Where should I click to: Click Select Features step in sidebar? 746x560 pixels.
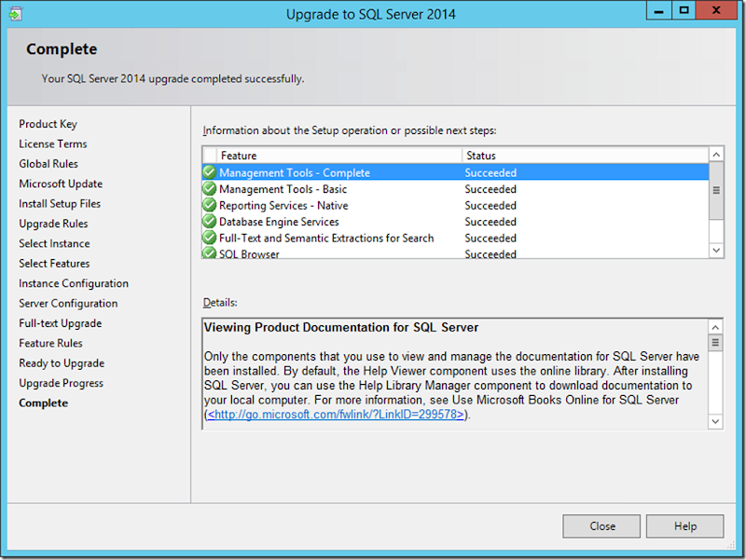pos(54,264)
